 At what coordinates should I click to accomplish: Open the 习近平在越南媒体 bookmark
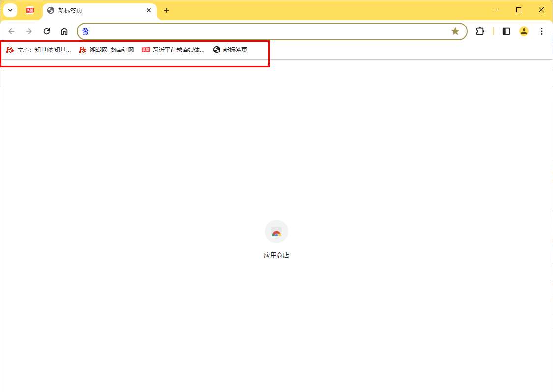coord(173,50)
